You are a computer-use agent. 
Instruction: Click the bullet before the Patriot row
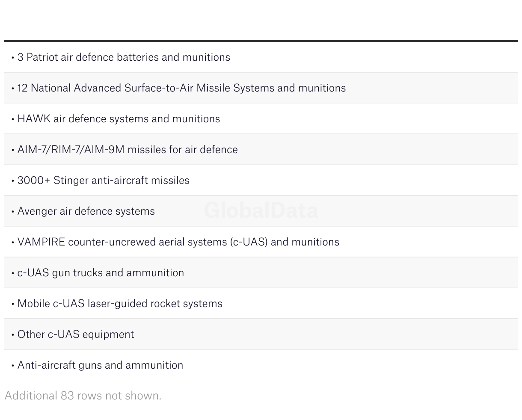click(x=13, y=58)
